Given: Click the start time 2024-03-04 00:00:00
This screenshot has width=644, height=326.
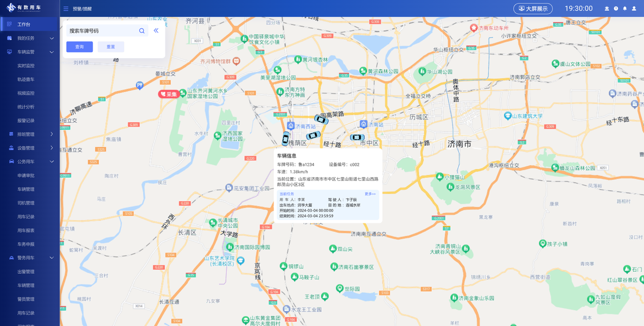Looking at the screenshot, I should [x=315, y=210].
